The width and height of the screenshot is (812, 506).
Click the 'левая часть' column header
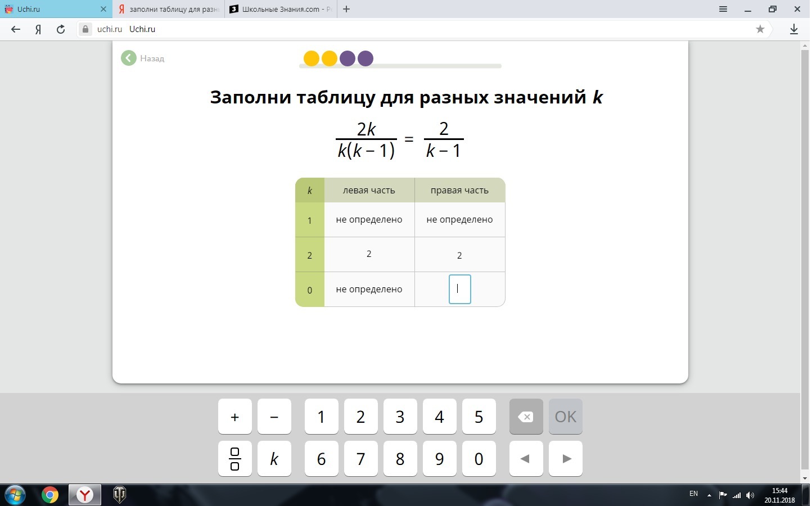click(x=369, y=190)
